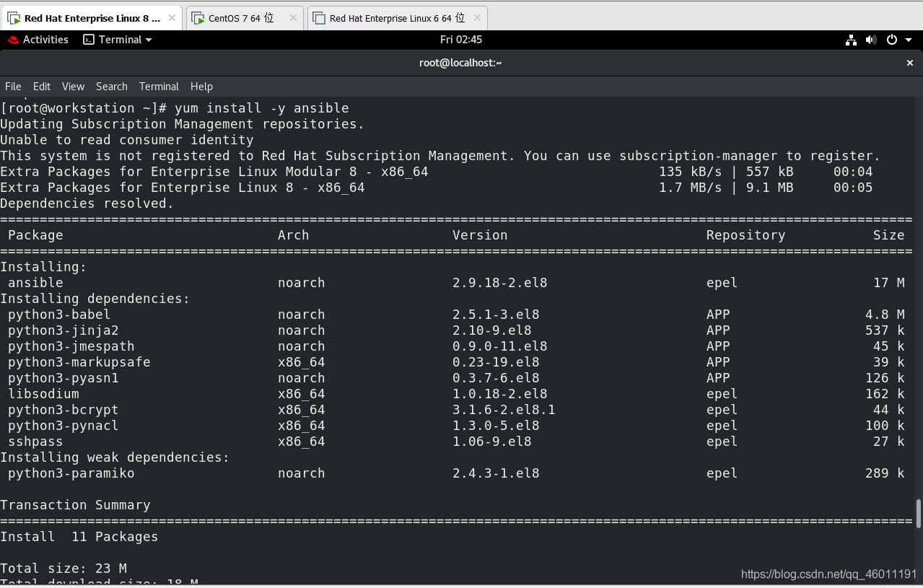Click the download speed '1.7 MB/s'
Screen dimensions: 923x588
[690, 188]
